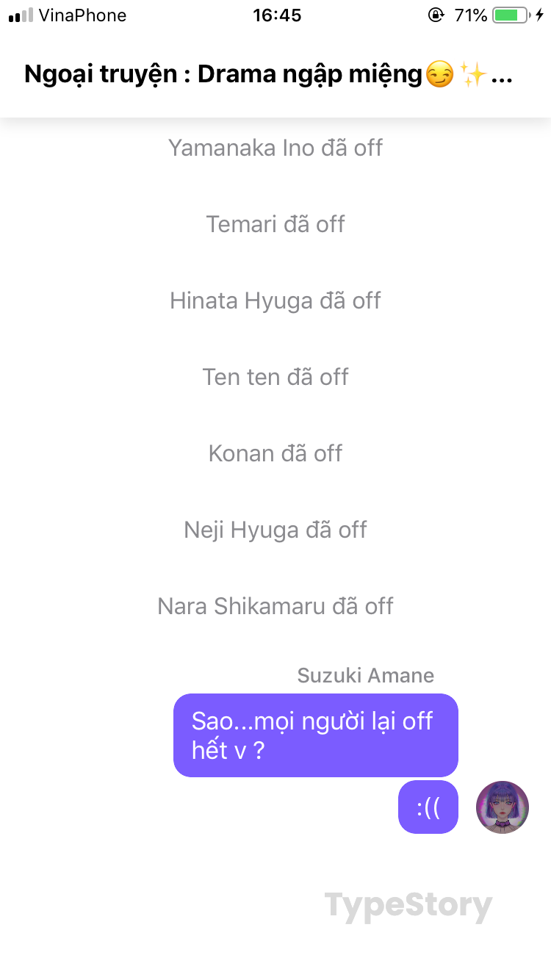Image resolution: width=551 pixels, height=980 pixels.
Task: Tap the sparkles emoji in the title
Action: click(x=473, y=74)
